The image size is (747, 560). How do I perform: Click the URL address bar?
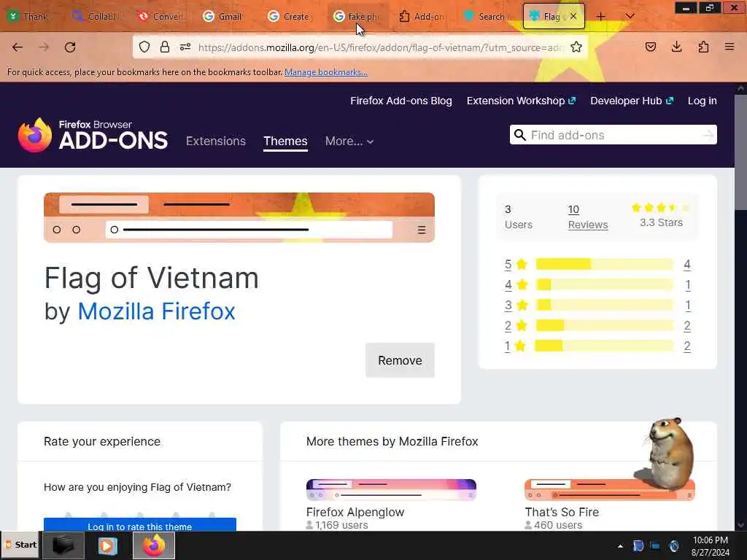[x=381, y=47]
